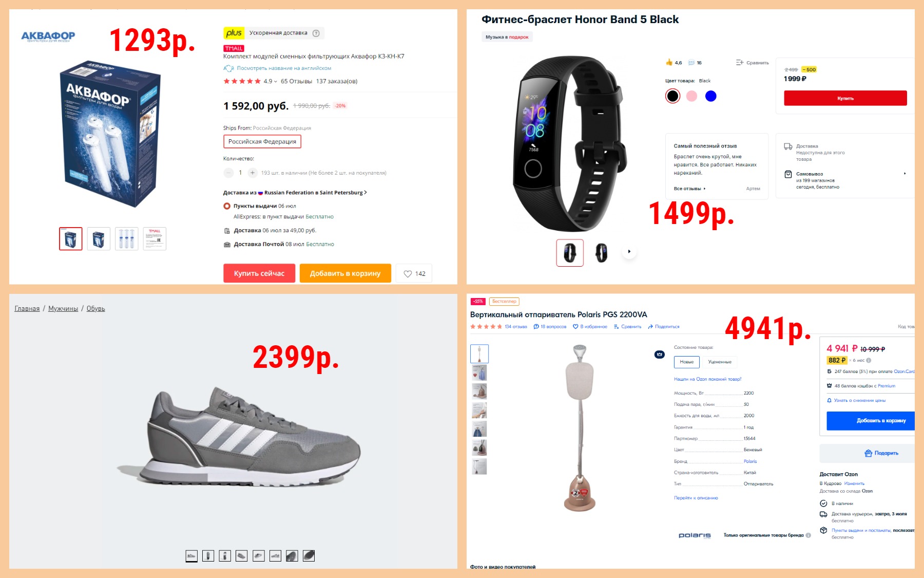Viewport: 924px width, 578px height.
Task: Toggle the Уцененные condition option
Action: click(x=720, y=362)
